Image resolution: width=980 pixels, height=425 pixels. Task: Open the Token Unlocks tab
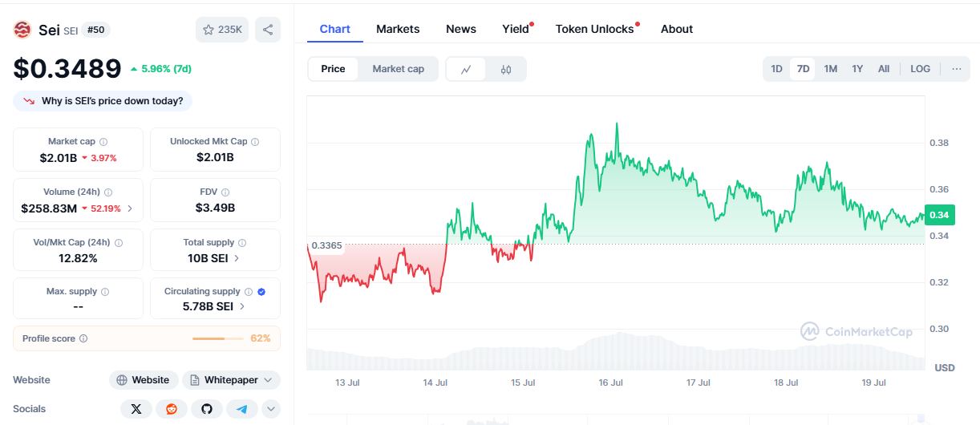[x=595, y=29]
